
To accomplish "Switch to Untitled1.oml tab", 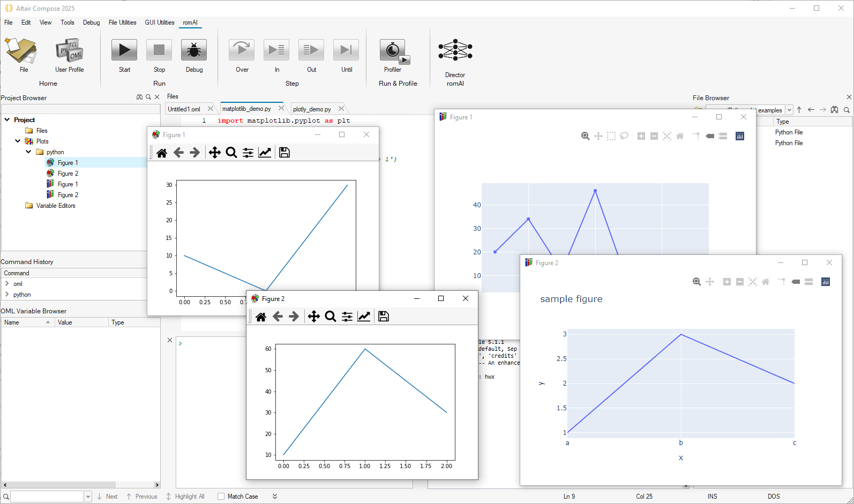I will point(184,109).
